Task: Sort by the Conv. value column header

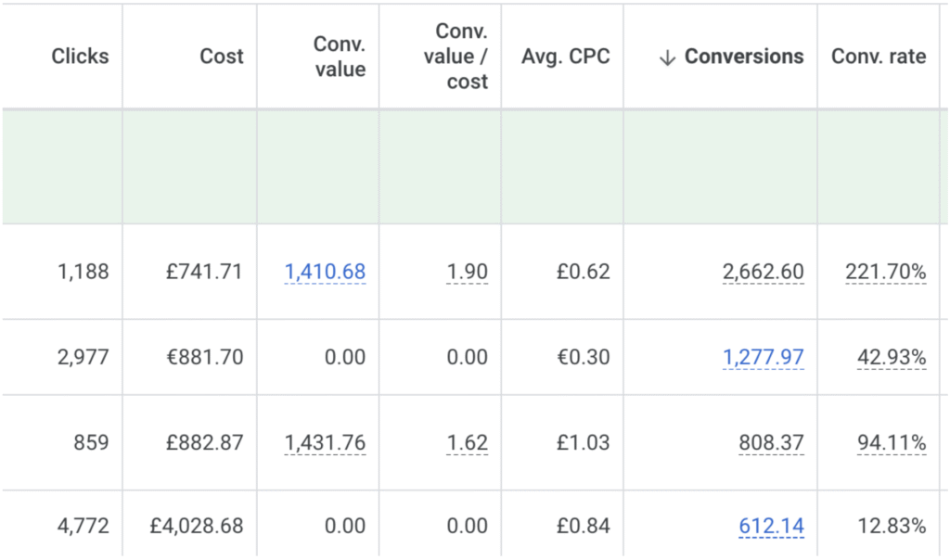Action: pos(340,57)
